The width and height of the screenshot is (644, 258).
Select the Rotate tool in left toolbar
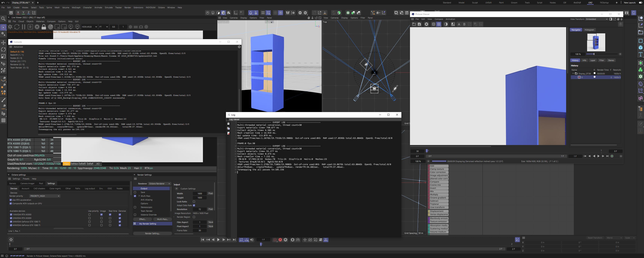click(x=4, y=49)
